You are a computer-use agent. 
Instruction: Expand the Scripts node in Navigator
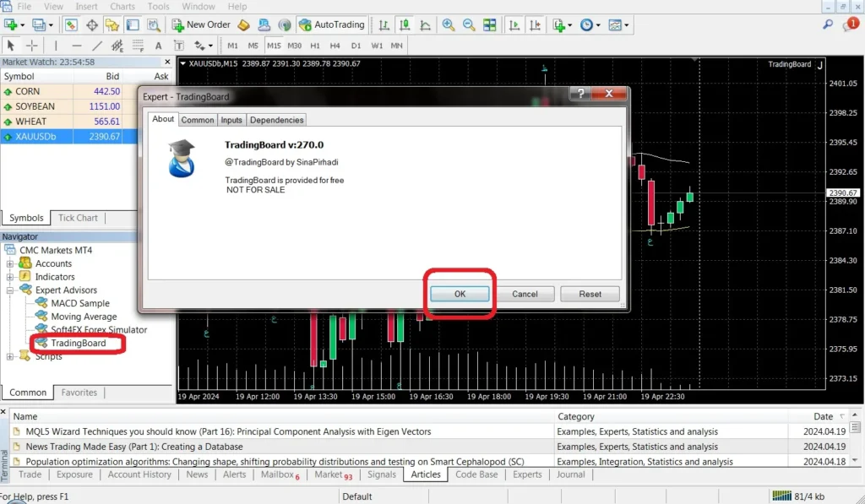(x=10, y=357)
